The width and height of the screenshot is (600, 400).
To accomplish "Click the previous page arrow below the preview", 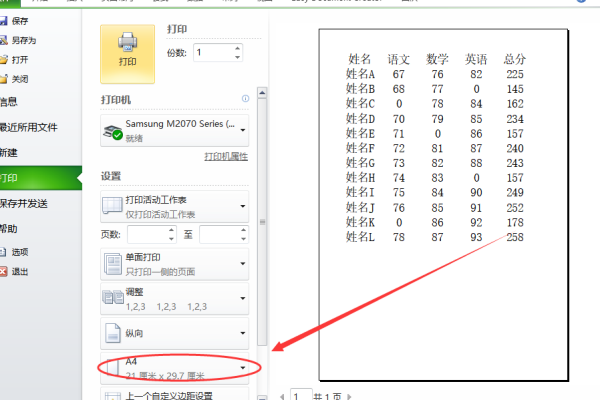I will pyautogui.click(x=282, y=397).
